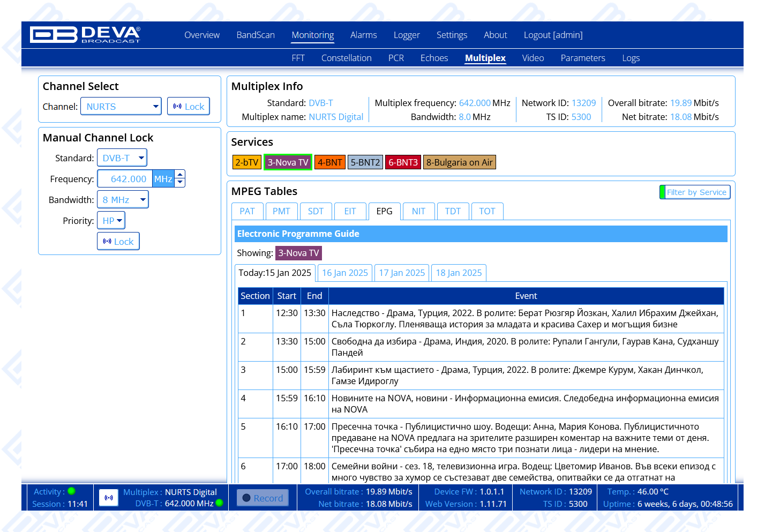Viewport: 765px width, 532px height.
Task: Click Logout [admin] link
Action: click(x=553, y=35)
